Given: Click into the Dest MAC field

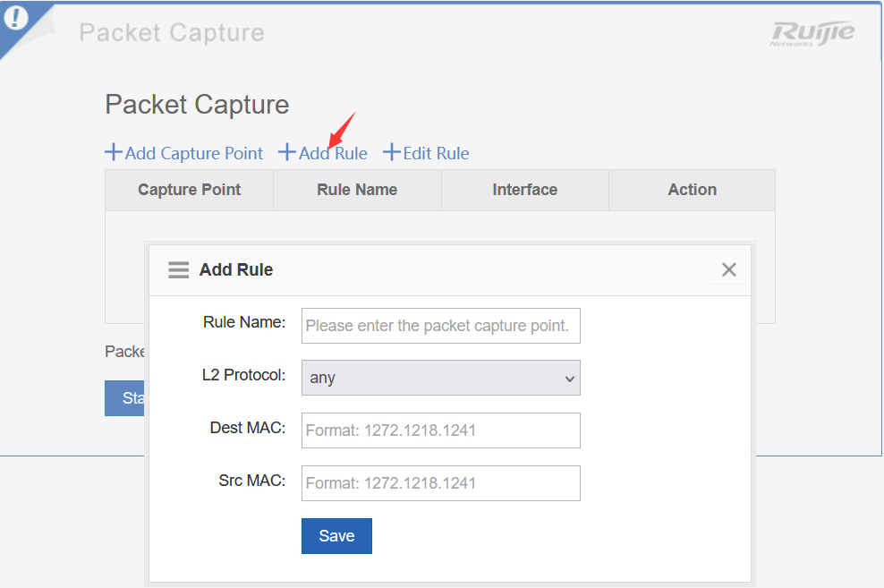Looking at the screenshot, I should pos(440,430).
